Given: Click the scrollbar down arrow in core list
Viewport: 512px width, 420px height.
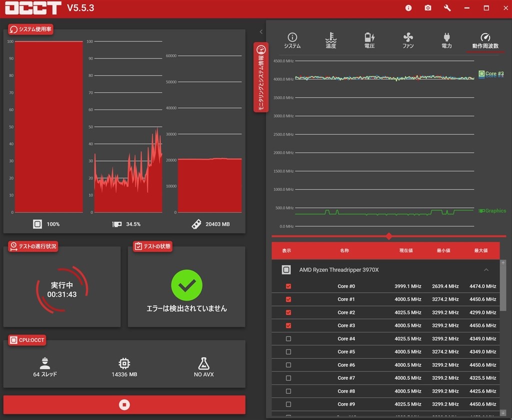Looking at the screenshot, I should point(503,413).
